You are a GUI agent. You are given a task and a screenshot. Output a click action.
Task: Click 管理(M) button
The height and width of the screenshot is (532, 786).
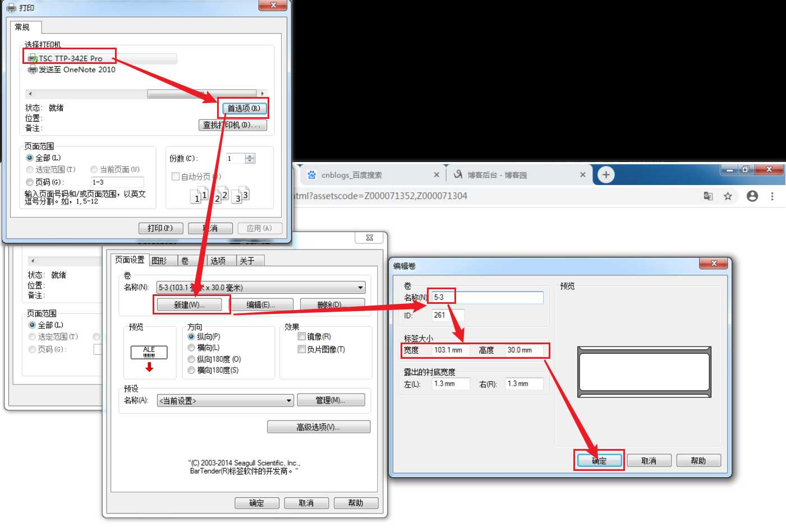[x=331, y=400]
